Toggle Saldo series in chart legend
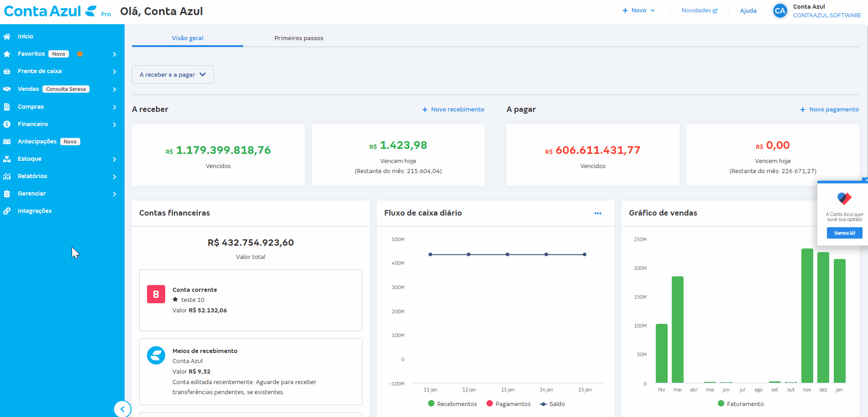Image resolution: width=868 pixels, height=417 pixels. [552, 404]
